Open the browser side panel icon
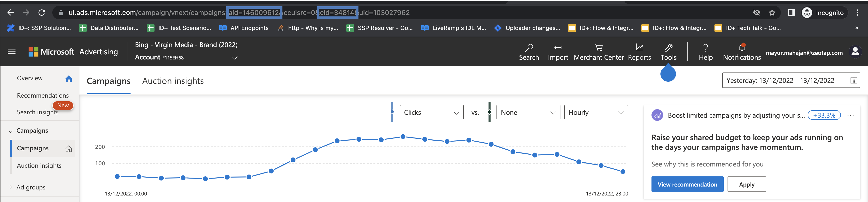The height and width of the screenshot is (202, 868). (x=791, y=13)
